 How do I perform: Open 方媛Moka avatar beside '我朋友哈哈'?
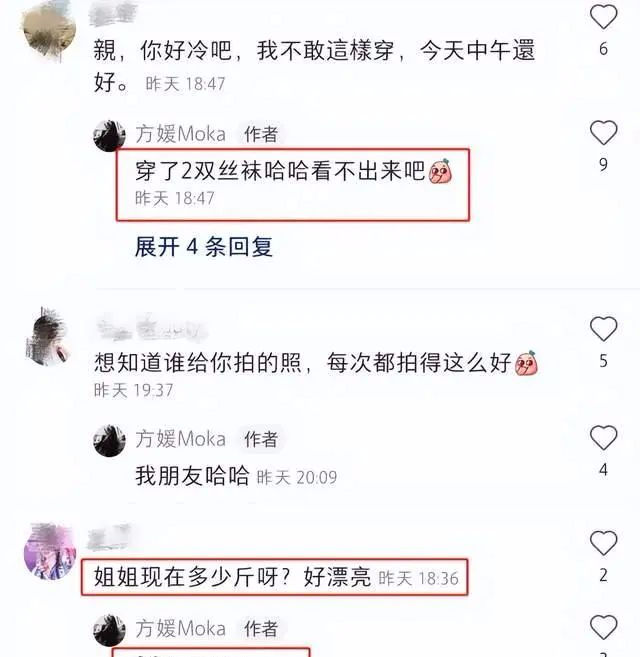click(x=109, y=440)
